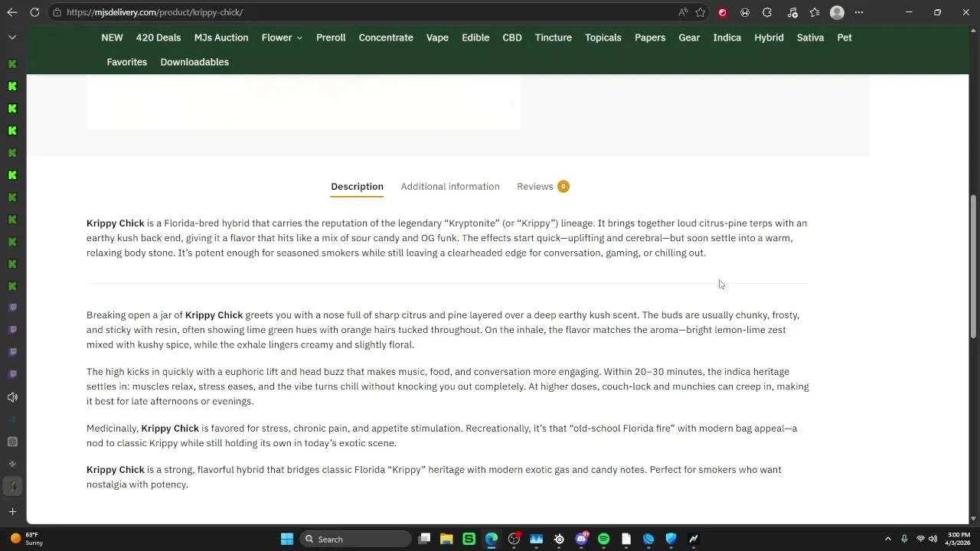Viewport: 980px width, 551px height.
Task: Expand the Flower menu dropdown
Action: point(282,37)
